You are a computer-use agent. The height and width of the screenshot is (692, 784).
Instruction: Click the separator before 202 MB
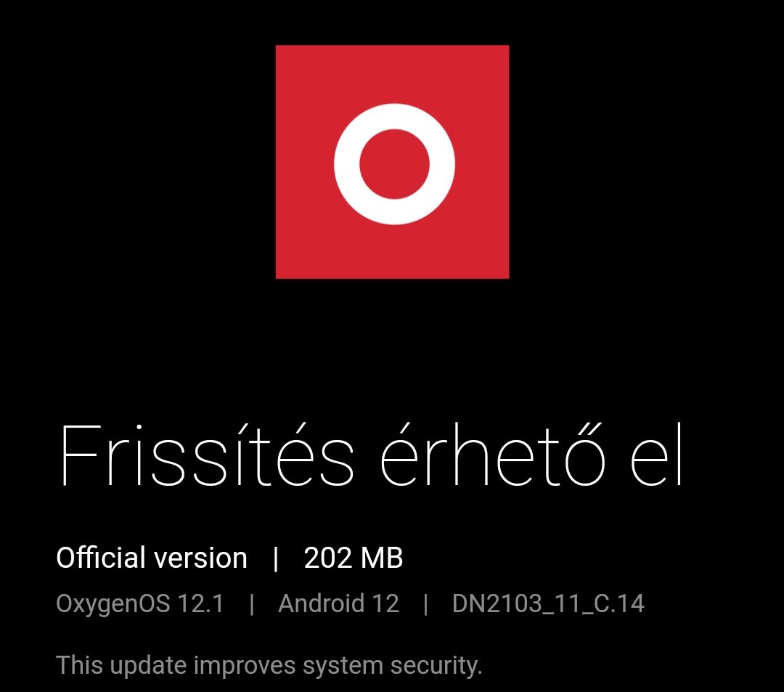click(276, 558)
